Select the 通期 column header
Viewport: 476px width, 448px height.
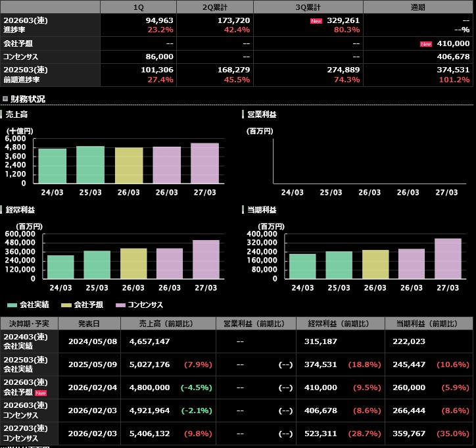[418, 7]
